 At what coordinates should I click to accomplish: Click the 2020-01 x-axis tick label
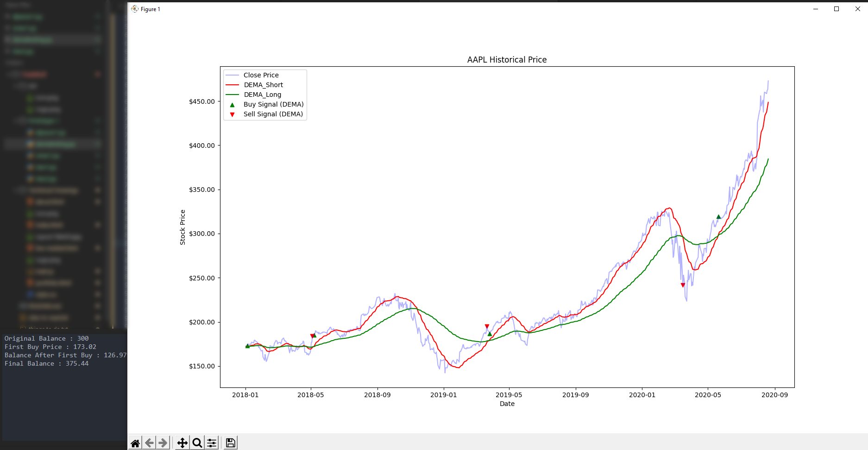pos(642,395)
